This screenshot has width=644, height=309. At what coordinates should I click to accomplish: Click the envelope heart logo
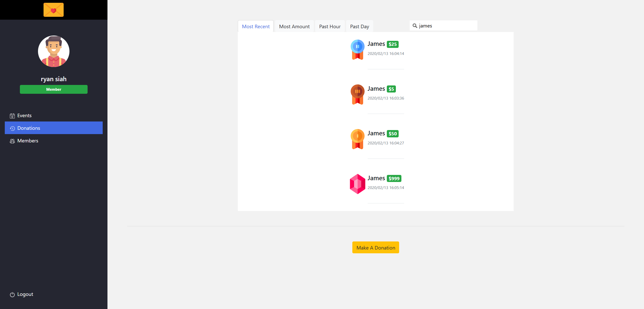(54, 10)
